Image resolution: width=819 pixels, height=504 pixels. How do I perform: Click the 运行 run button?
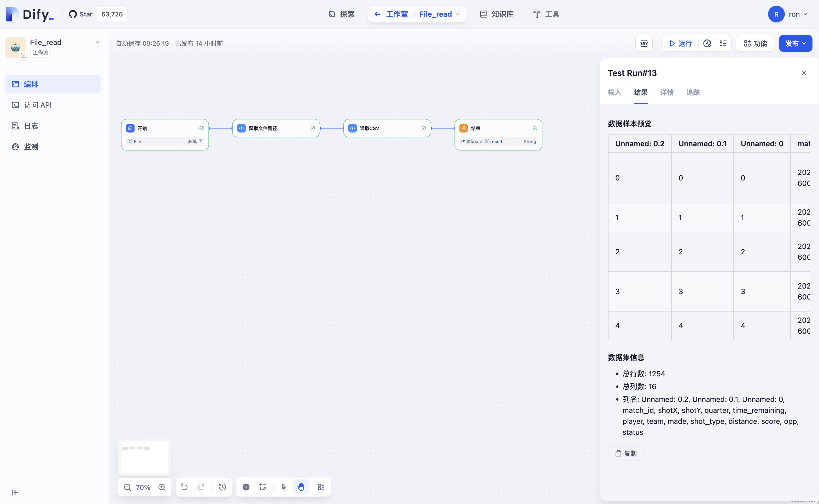(x=681, y=43)
